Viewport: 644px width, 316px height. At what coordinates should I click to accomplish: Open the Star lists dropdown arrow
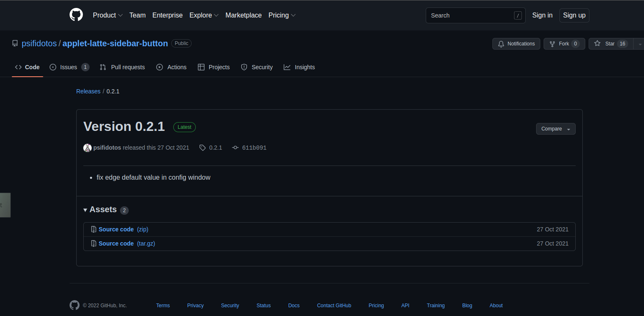(x=639, y=44)
